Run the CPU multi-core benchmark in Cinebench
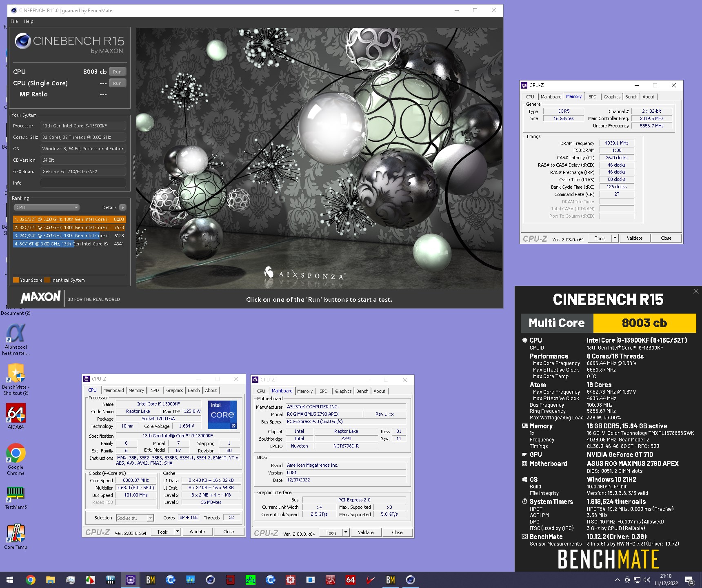This screenshot has width=702, height=588. 117,72
